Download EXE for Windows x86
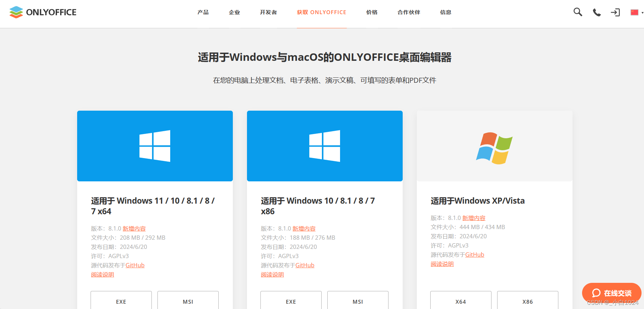The width and height of the screenshot is (644, 309). pyautogui.click(x=291, y=300)
